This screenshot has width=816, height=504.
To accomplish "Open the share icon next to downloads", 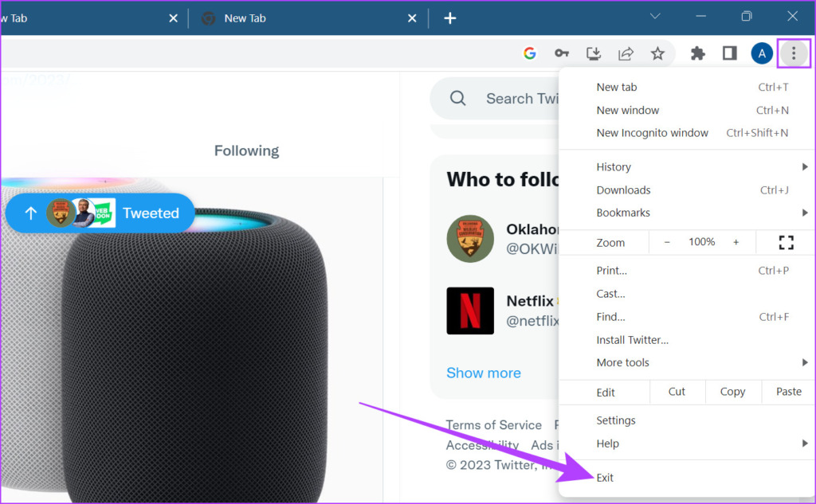I will [626, 53].
